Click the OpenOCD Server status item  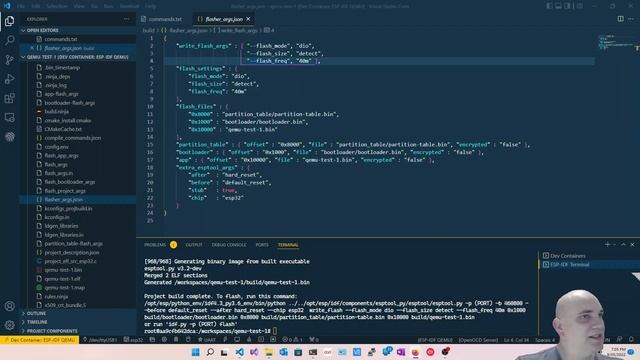click(478, 340)
